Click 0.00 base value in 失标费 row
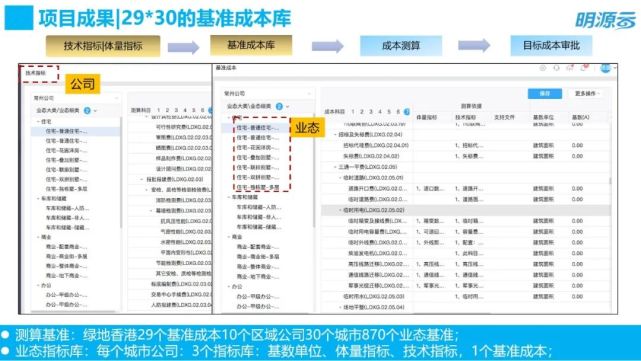 tap(577, 156)
